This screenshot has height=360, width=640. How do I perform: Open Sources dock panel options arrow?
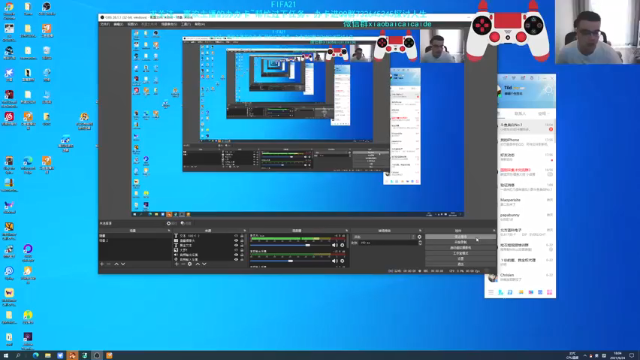[244, 231]
